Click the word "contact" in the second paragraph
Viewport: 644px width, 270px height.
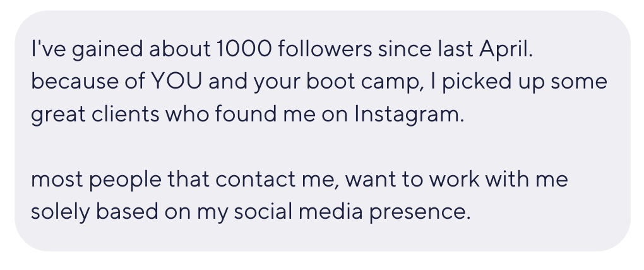255,180
